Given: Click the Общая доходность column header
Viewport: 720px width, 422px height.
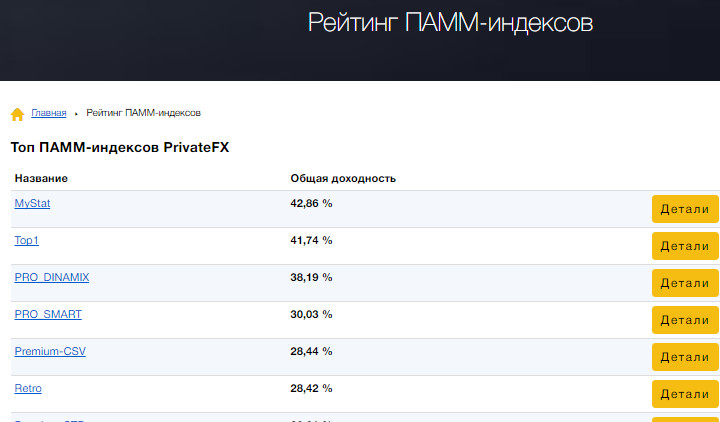Looking at the screenshot, I should click(x=343, y=178).
